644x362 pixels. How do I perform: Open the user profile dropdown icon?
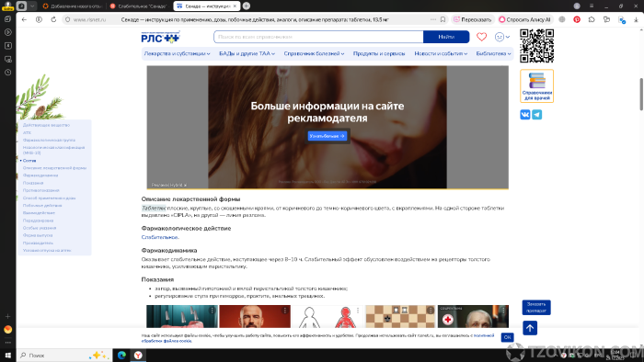point(502,37)
